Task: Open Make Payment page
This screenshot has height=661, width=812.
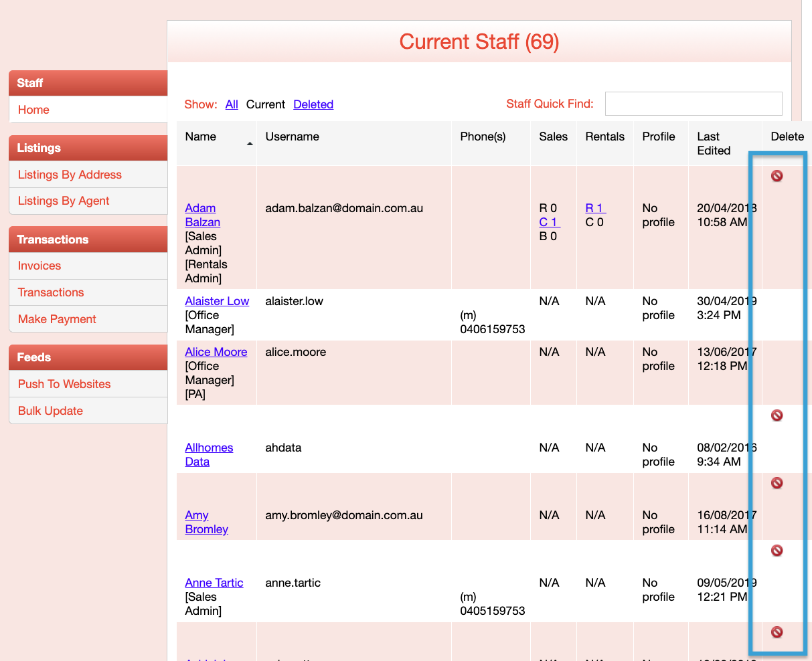Action: [57, 319]
